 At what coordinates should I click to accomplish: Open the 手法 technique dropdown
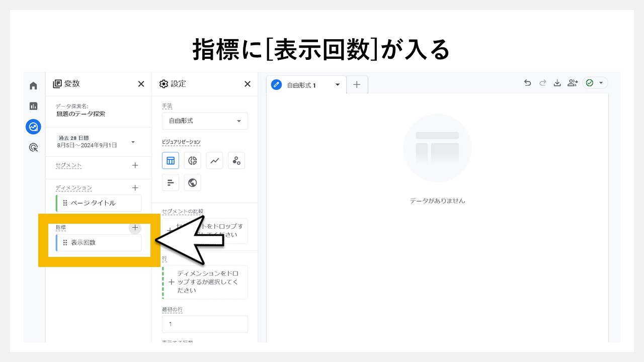click(205, 121)
